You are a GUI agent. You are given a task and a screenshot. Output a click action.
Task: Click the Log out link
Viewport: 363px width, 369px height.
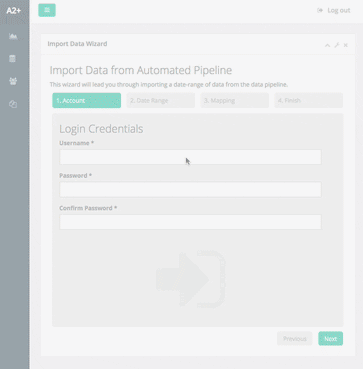click(334, 10)
